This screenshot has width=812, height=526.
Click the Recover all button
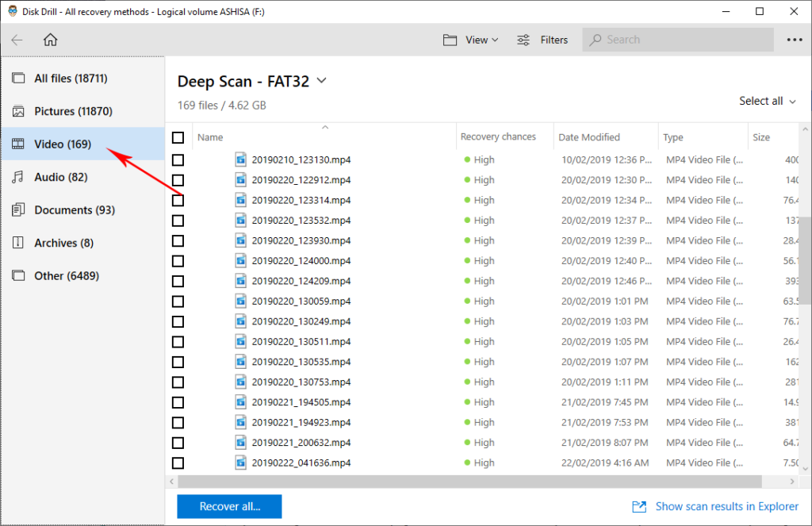point(228,506)
